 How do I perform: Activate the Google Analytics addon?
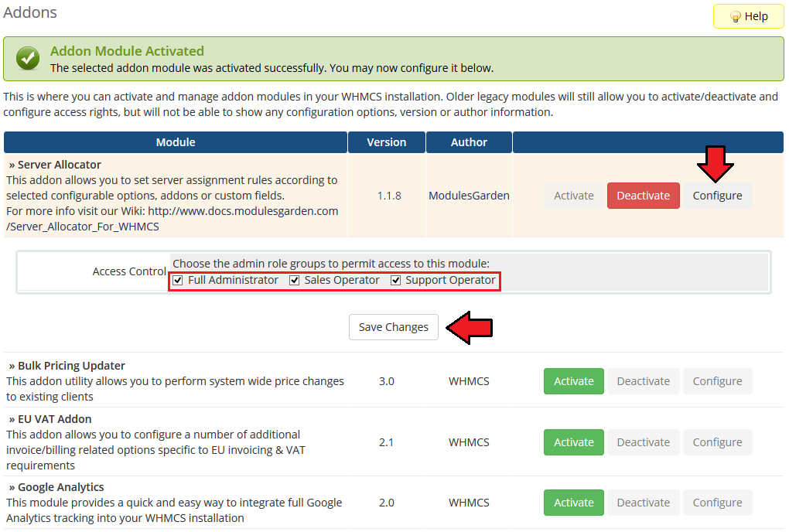point(574,503)
